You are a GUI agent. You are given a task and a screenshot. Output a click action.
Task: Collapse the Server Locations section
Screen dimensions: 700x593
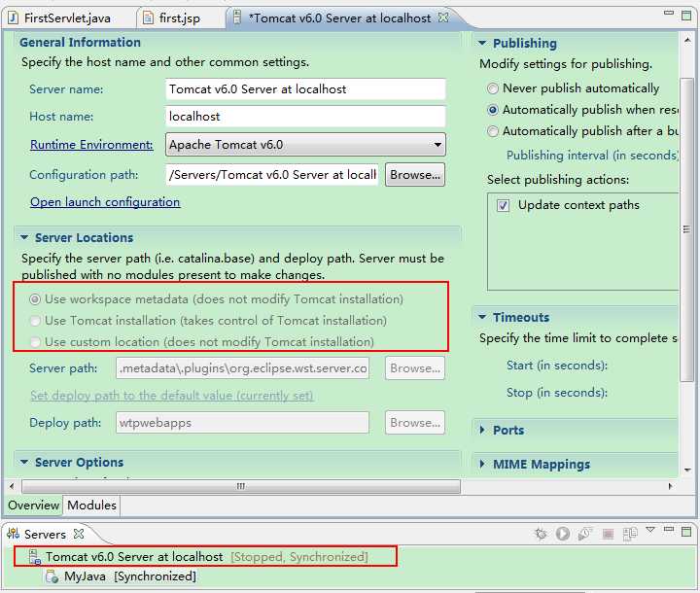point(24,237)
